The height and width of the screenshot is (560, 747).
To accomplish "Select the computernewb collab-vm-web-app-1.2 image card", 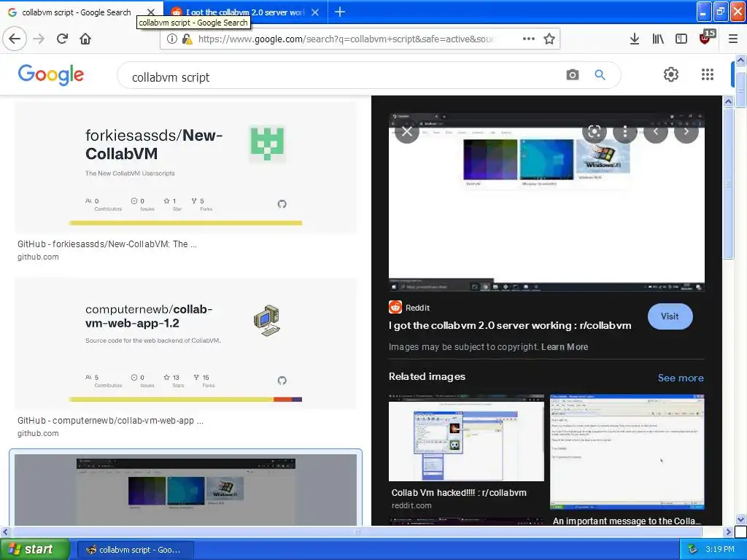I will (185, 343).
